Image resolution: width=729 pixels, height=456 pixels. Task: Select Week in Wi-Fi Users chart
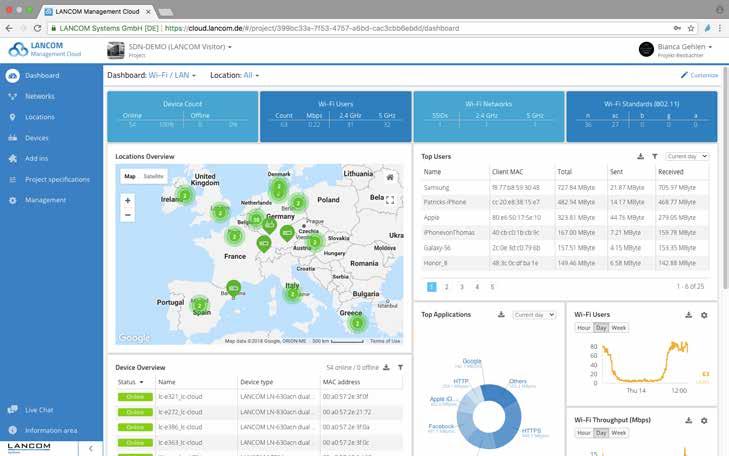(618, 328)
